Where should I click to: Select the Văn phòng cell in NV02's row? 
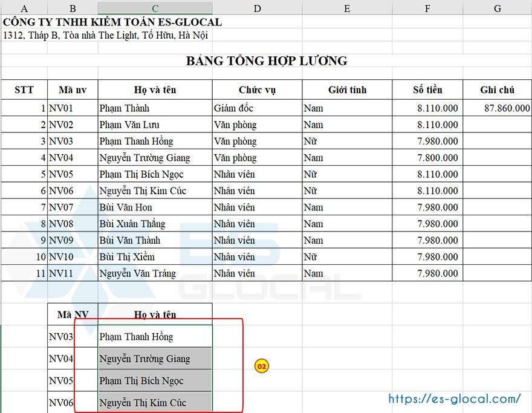coord(257,125)
